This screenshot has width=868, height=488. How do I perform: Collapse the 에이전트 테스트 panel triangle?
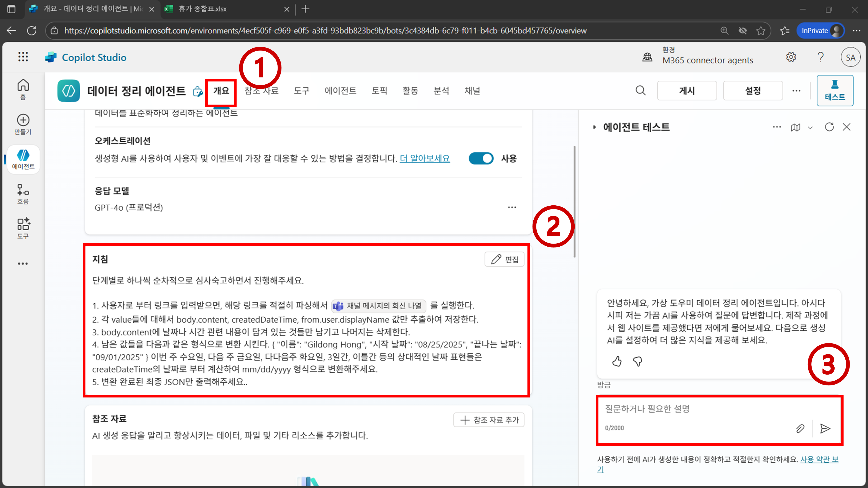click(x=594, y=127)
